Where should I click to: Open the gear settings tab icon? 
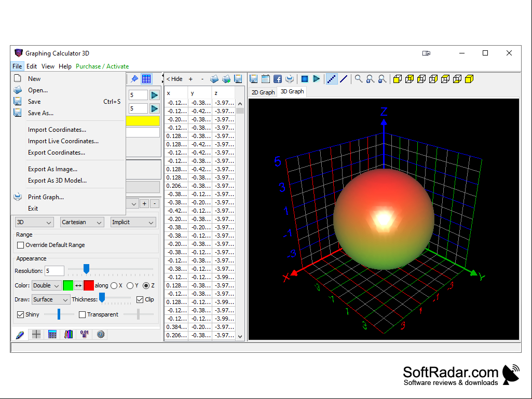point(101,335)
